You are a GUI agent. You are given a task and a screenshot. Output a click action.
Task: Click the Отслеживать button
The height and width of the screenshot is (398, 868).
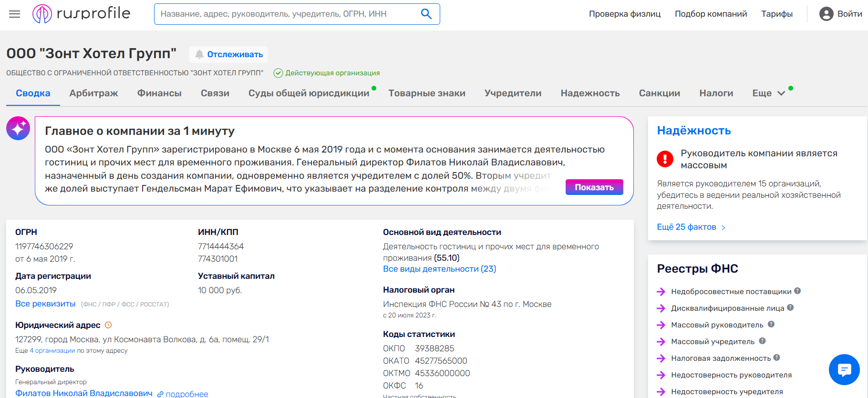[x=228, y=54]
